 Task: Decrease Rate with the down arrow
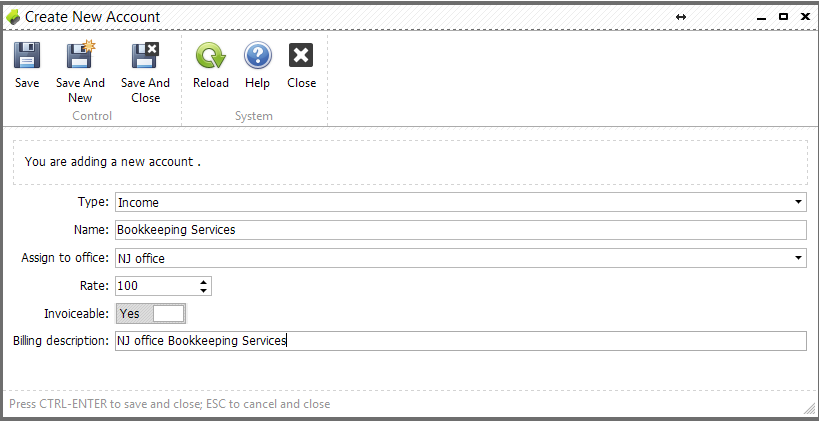(203, 290)
